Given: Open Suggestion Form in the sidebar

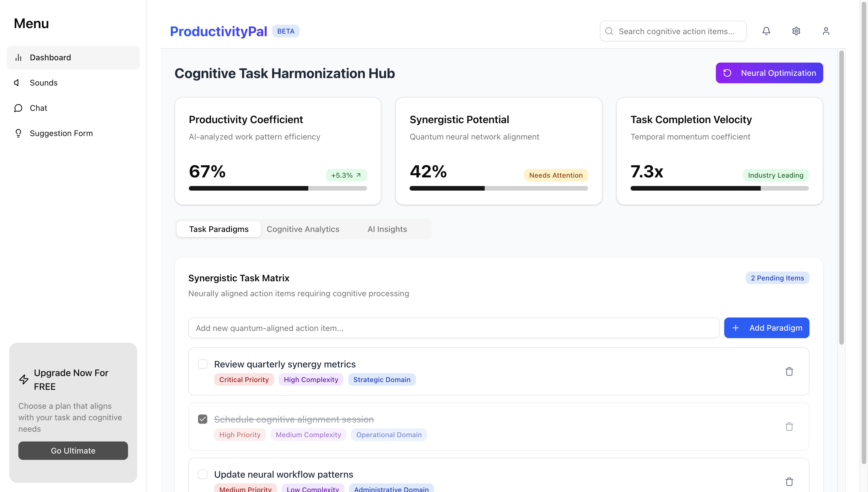Looking at the screenshot, I should coord(61,133).
